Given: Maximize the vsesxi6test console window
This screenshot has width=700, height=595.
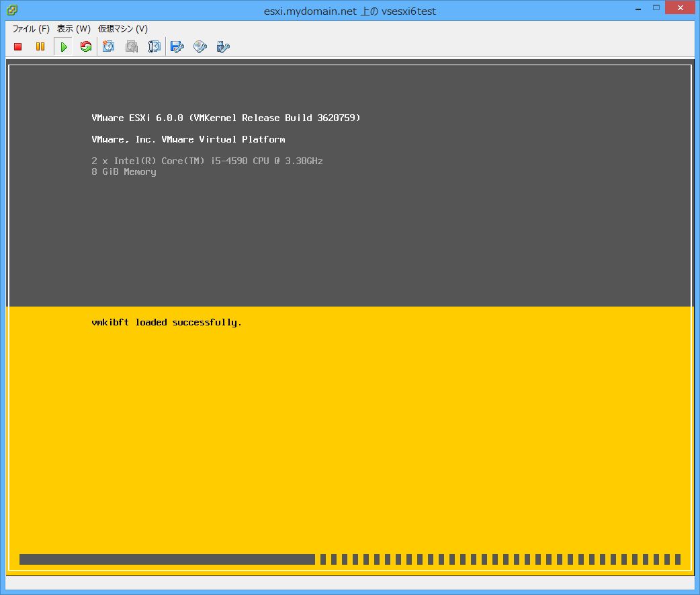Looking at the screenshot, I should click(656, 7).
